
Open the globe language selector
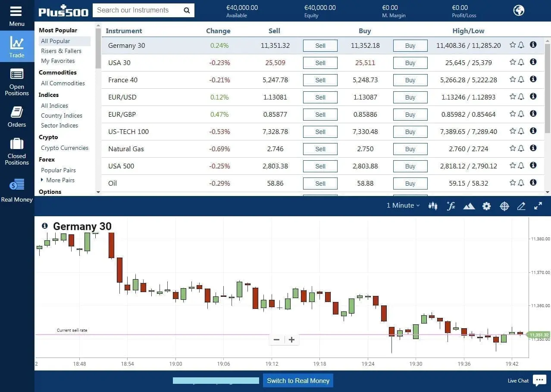(518, 10)
